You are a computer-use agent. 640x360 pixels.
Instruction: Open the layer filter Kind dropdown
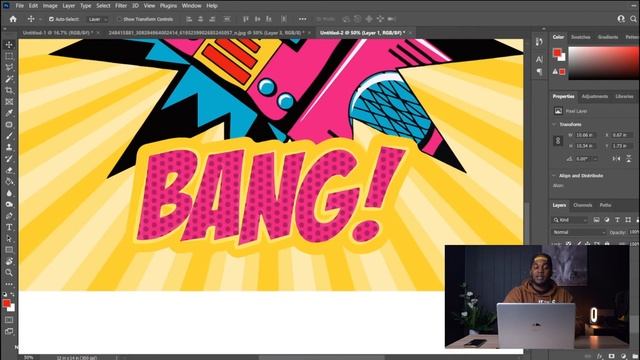click(570, 220)
